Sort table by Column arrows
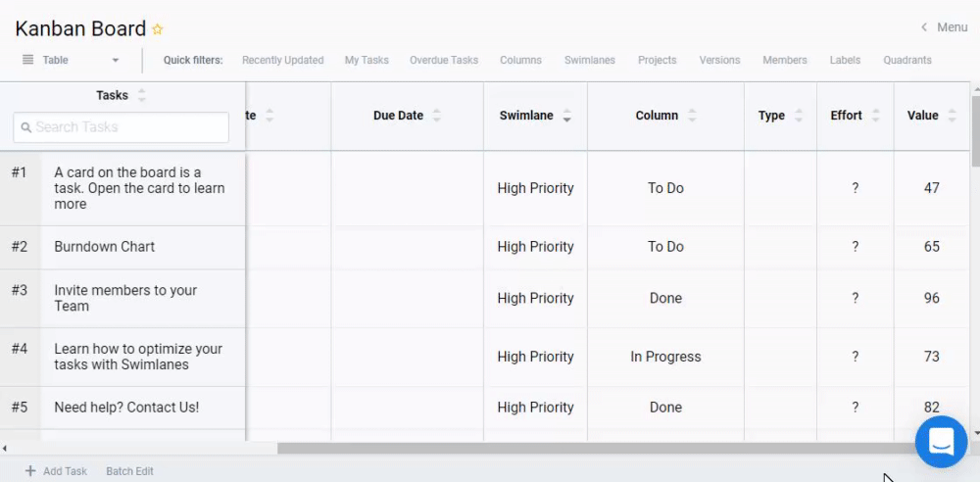 coord(692,116)
